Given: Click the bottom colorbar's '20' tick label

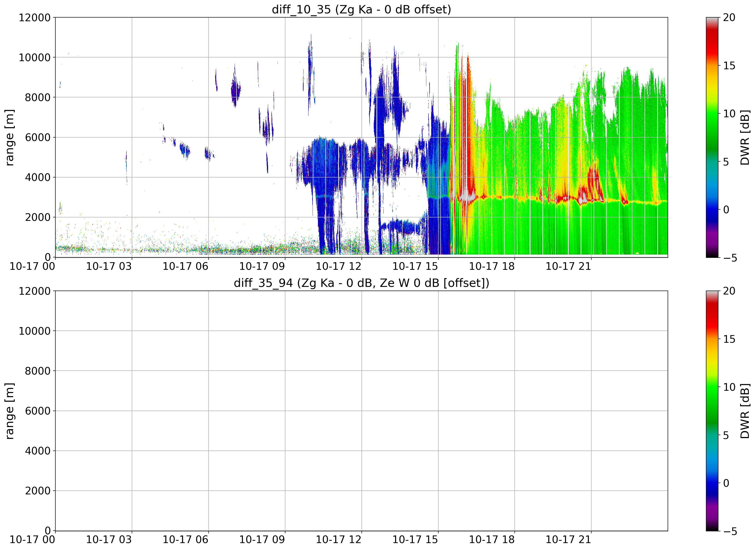Looking at the screenshot, I should 729,291.
